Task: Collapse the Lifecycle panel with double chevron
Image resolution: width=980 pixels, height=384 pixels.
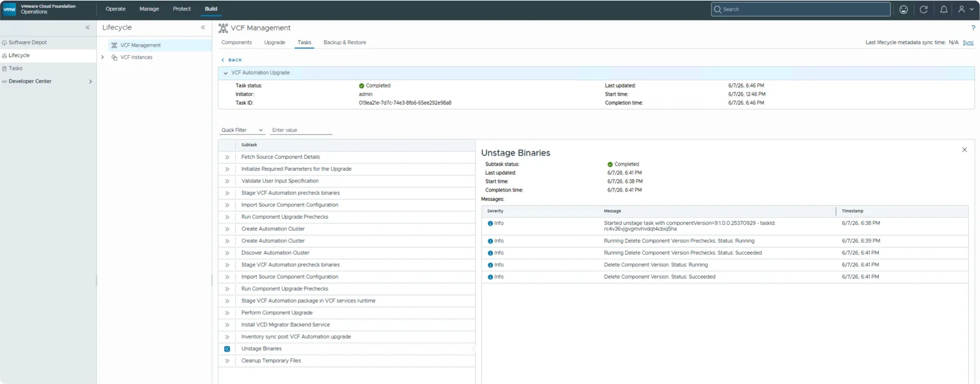Action: tap(203, 28)
